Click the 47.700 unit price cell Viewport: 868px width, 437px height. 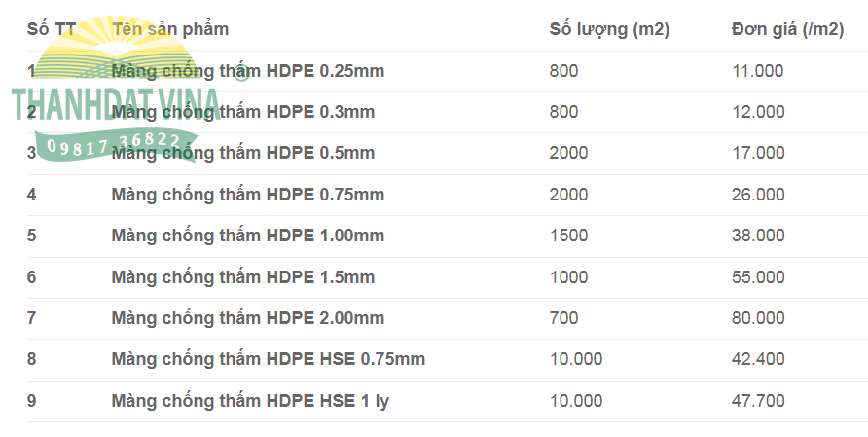click(x=758, y=400)
